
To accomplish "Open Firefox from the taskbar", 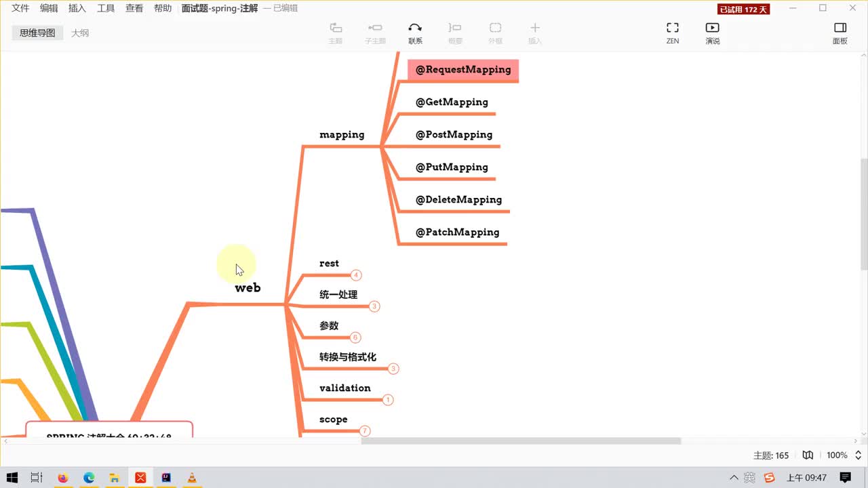I will (x=63, y=478).
